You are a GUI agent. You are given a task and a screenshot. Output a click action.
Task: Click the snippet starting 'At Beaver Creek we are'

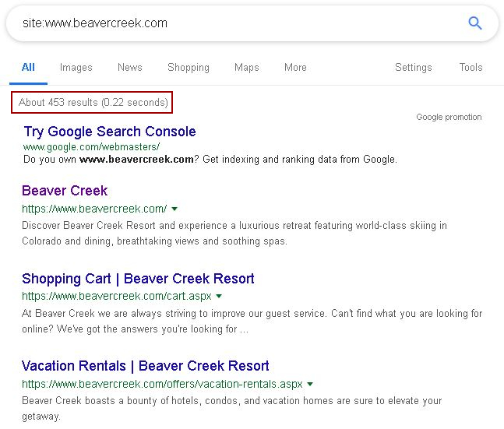tap(252, 321)
